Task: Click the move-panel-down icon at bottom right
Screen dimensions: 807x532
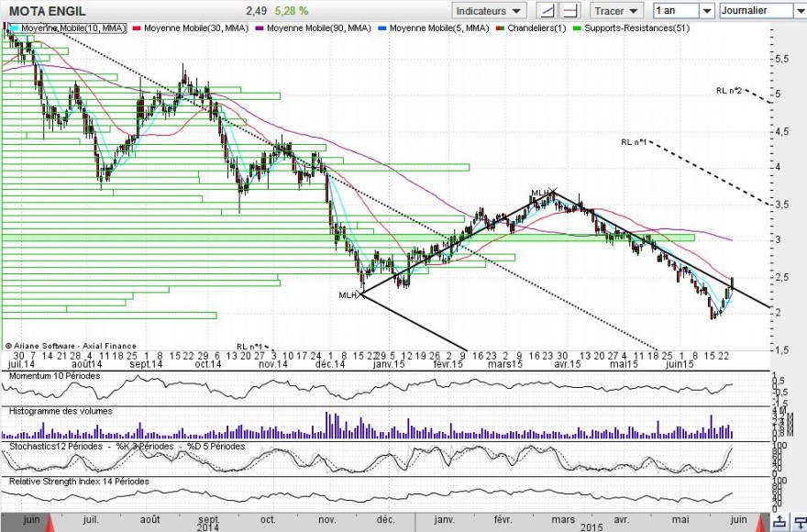Action: click(800, 521)
